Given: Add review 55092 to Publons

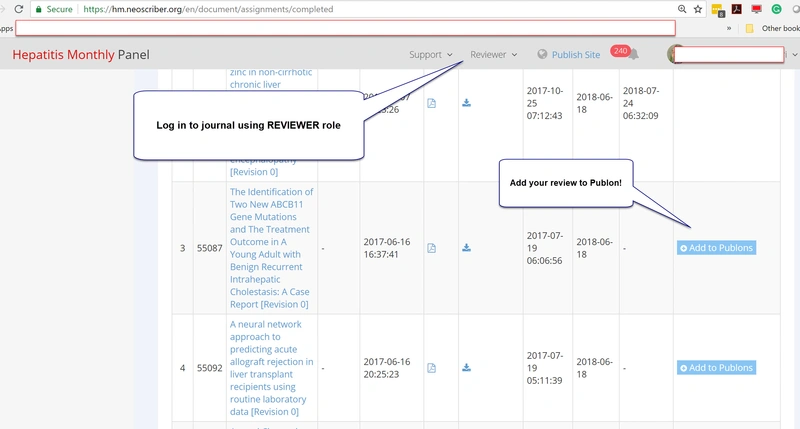Looking at the screenshot, I should (716, 368).
